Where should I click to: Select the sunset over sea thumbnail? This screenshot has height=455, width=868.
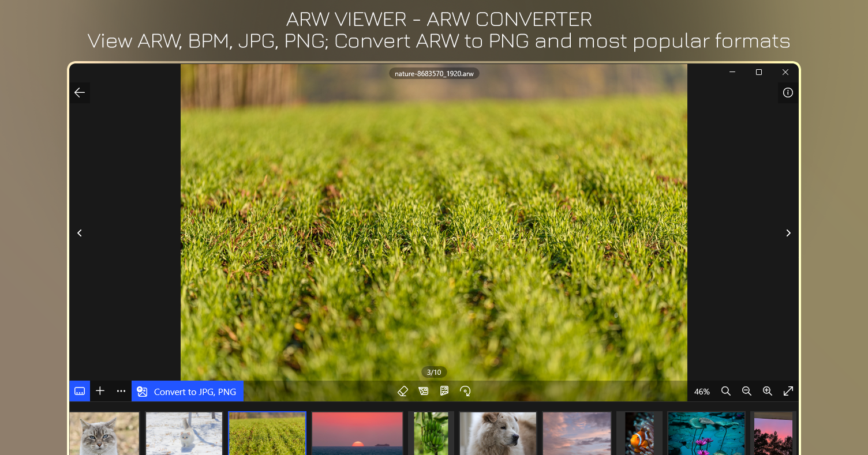click(x=357, y=434)
